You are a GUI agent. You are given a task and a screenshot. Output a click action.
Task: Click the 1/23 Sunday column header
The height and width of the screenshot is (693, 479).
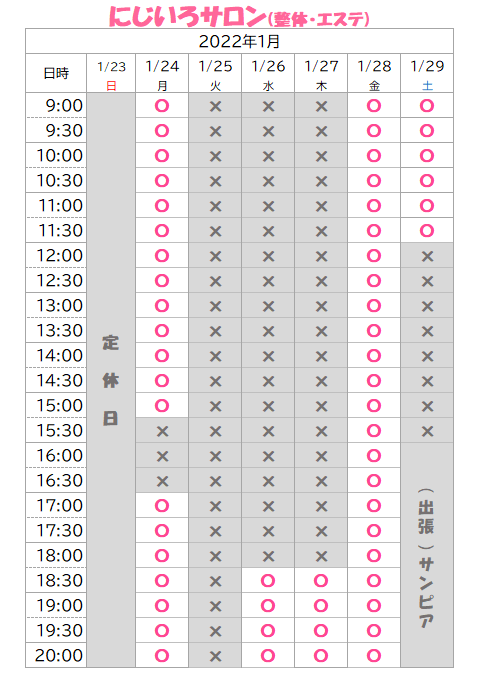(111, 73)
